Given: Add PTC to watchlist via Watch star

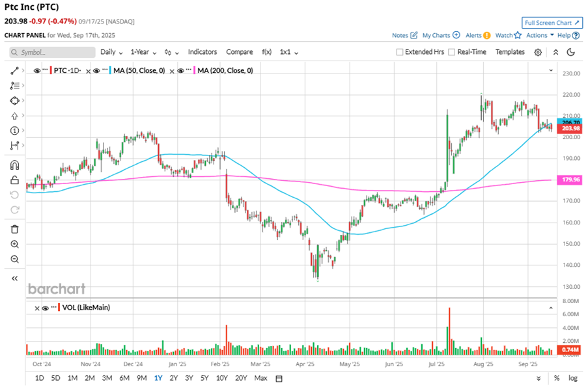Looking at the screenshot, I should coord(508,35).
